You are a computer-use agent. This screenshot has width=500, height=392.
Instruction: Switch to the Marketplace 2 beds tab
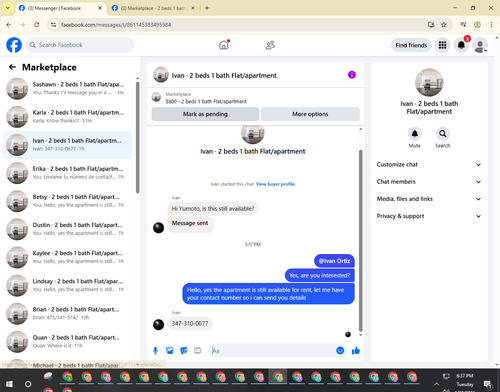(153, 8)
